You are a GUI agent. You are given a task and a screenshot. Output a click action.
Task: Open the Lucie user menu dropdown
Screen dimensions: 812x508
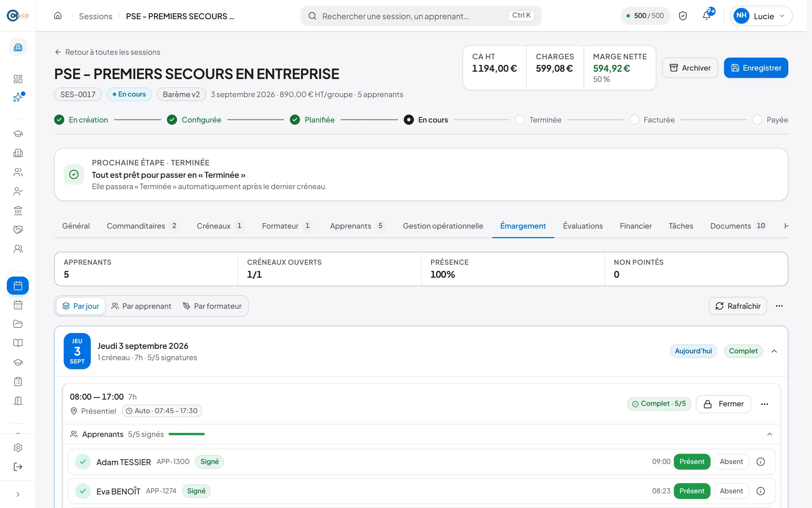click(761, 16)
